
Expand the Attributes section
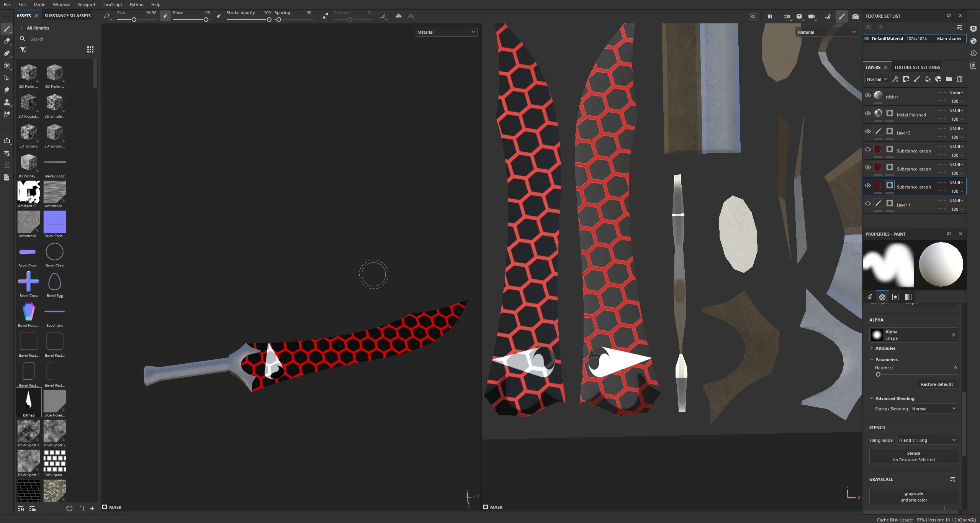[x=885, y=348]
